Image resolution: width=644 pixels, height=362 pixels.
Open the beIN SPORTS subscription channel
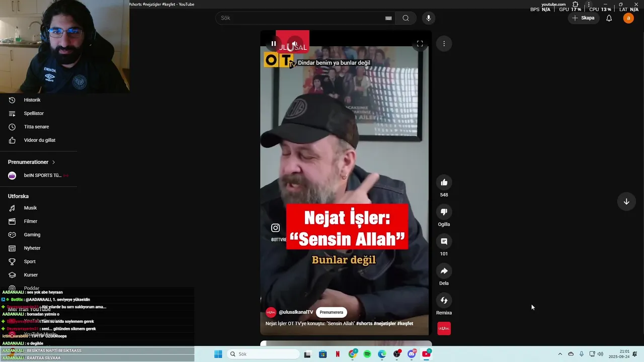[x=39, y=175]
